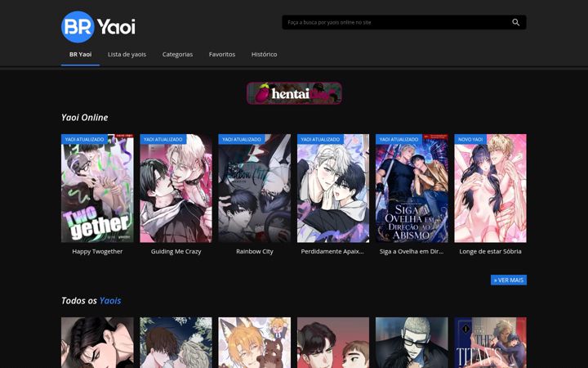
Task: Open Rainbow City cover thumbnail
Action: coord(255,188)
